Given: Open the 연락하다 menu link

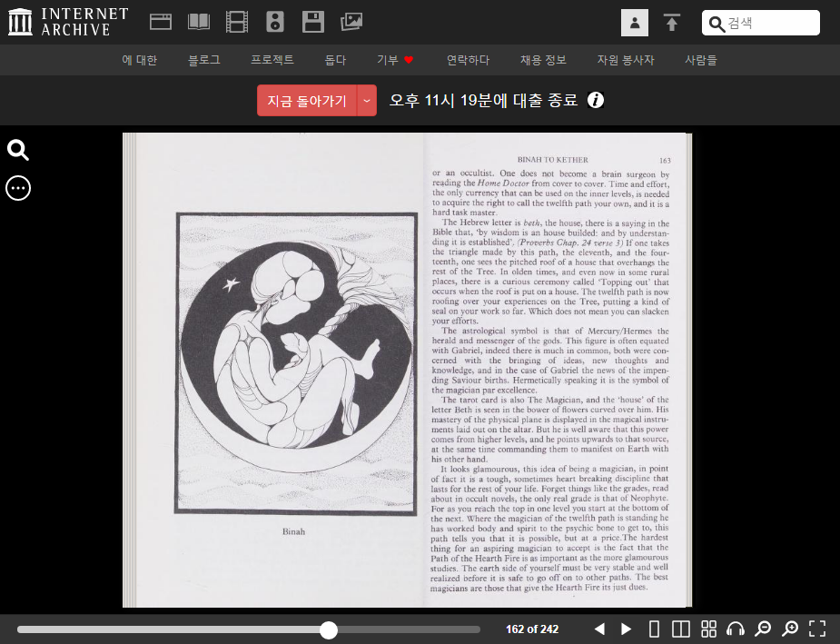Looking at the screenshot, I should pos(468,59).
